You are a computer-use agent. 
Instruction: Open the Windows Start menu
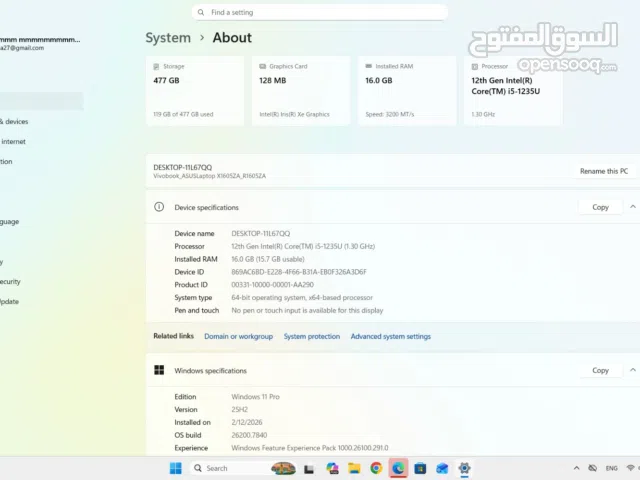[x=176, y=468]
